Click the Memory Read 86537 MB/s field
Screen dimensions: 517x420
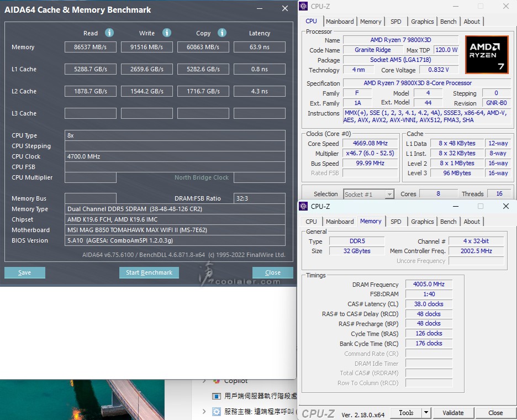click(91, 47)
